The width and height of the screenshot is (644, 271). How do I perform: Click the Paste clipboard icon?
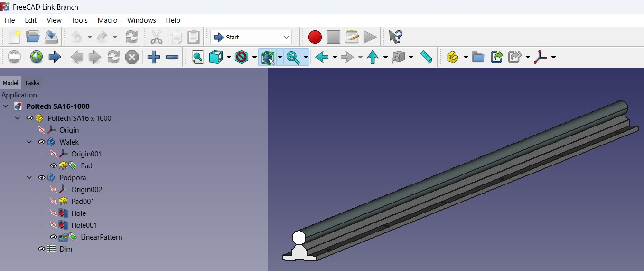tap(194, 37)
